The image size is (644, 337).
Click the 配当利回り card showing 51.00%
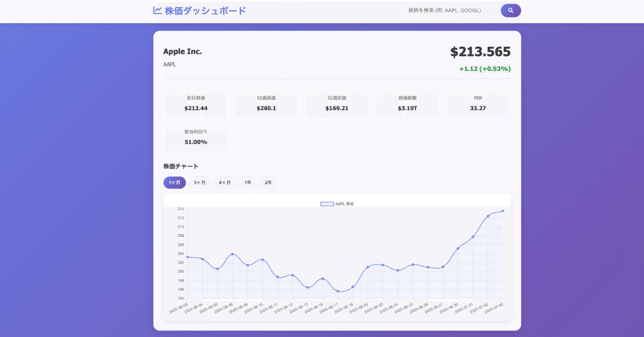point(195,139)
